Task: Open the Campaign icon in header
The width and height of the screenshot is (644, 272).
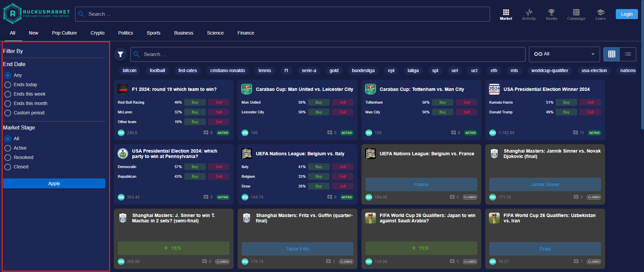Action: click(576, 13)
